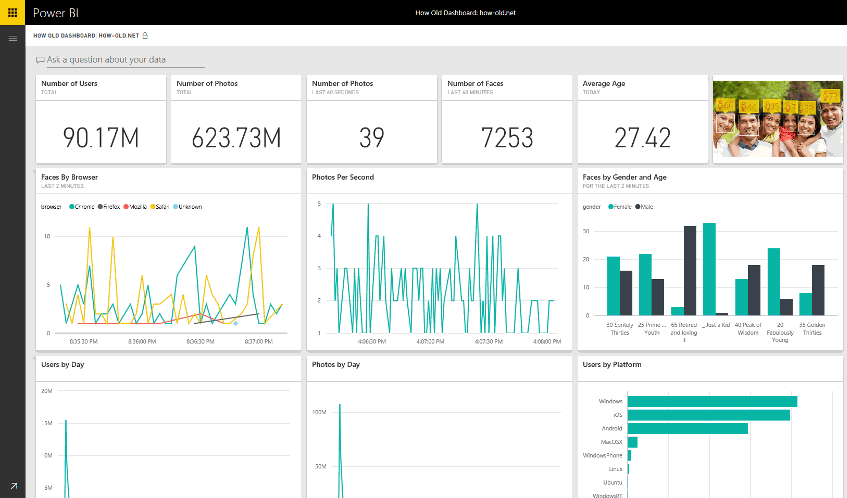Click the Safari legend yellow dot

153,207
